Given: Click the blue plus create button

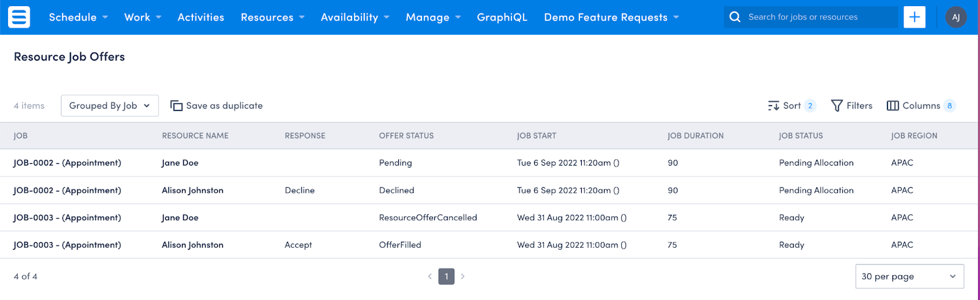Looking at the screenshot, I should point(914,17).
